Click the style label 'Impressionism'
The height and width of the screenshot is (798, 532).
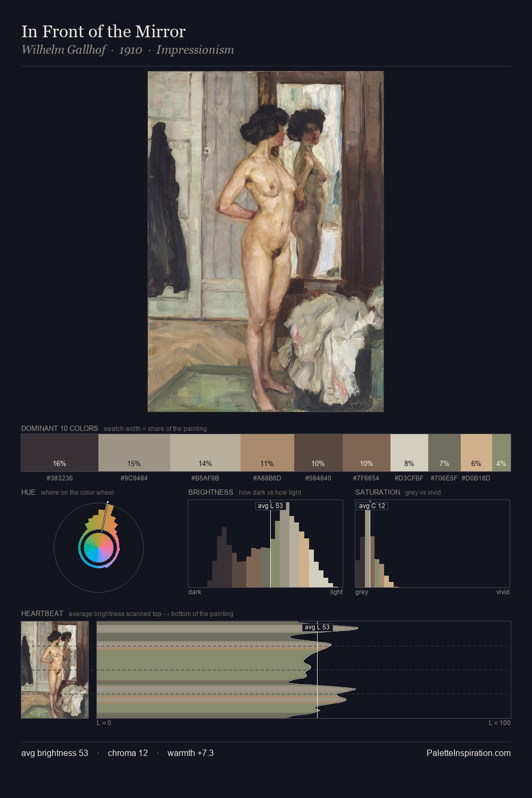click(x=195, y=50)
